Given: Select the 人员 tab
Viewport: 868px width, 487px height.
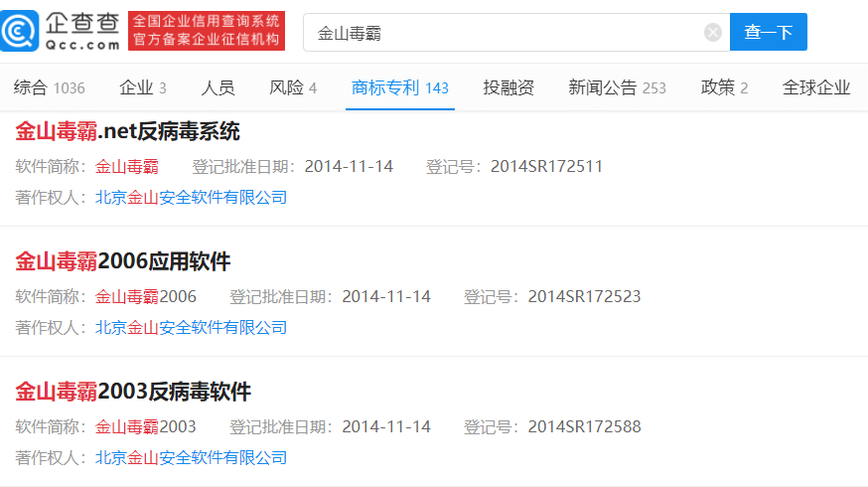Looking at the screenshot, I should (x=217, y=87).
